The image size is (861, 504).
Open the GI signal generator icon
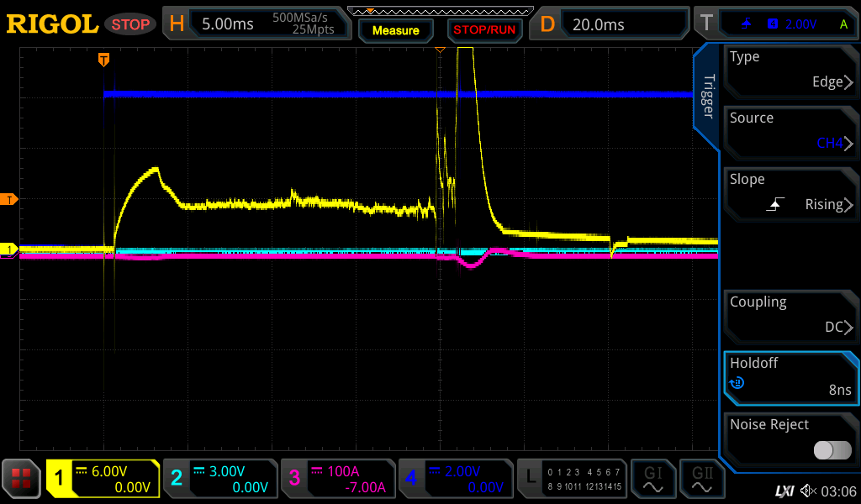[652, 479]
